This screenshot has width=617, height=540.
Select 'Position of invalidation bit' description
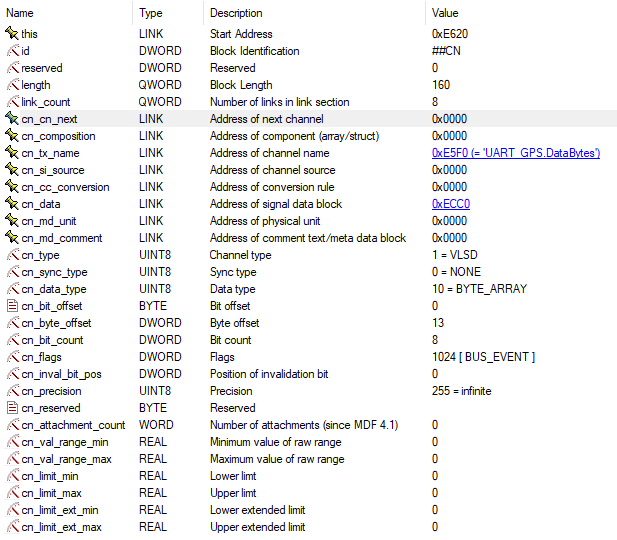click(x=269, y=374)
